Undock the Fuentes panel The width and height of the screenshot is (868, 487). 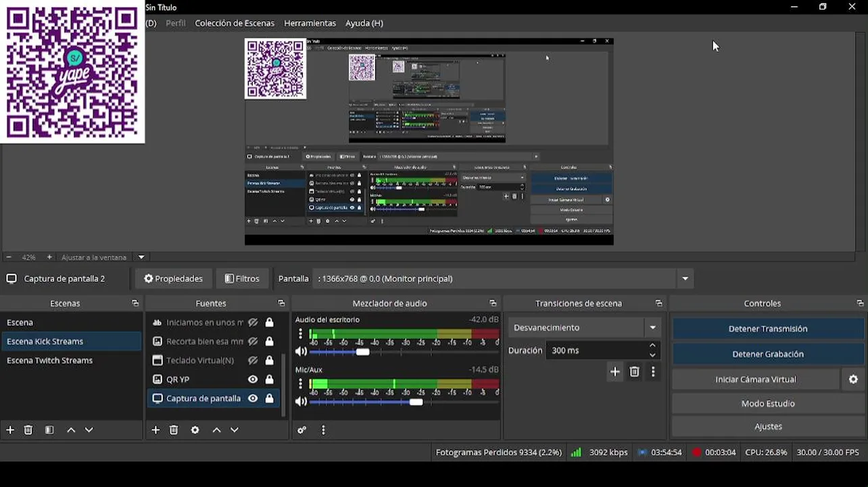click(x=281, y=304)
